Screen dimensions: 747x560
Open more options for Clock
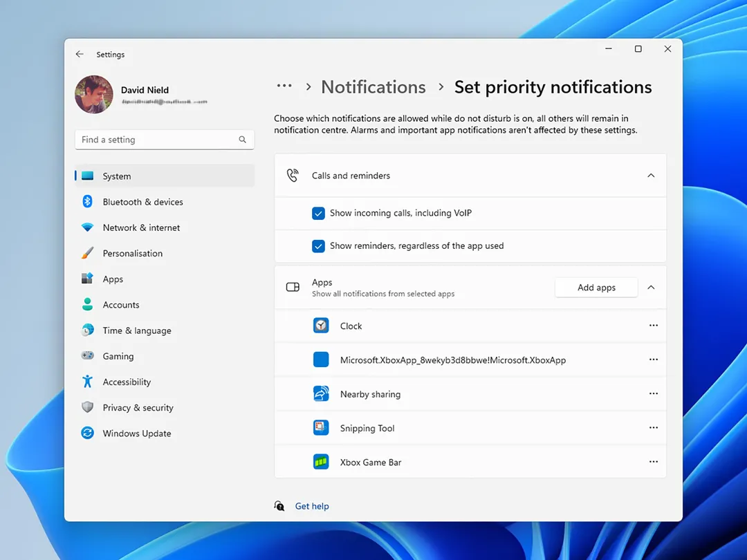pos(654,326)
